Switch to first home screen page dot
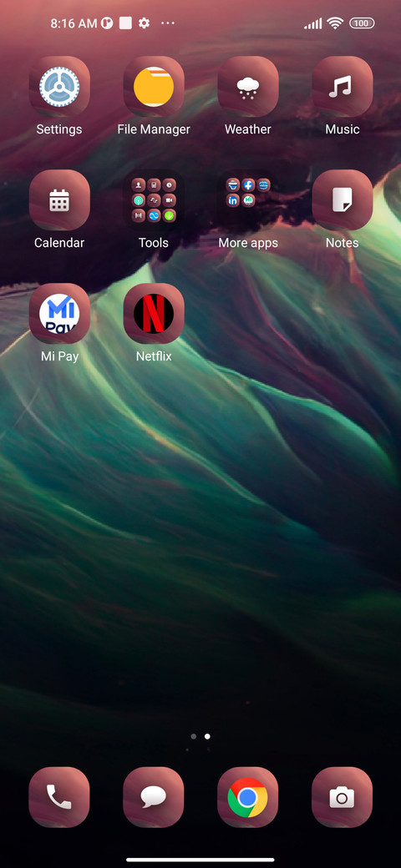 pyautogui.click(x=193, y=736)
